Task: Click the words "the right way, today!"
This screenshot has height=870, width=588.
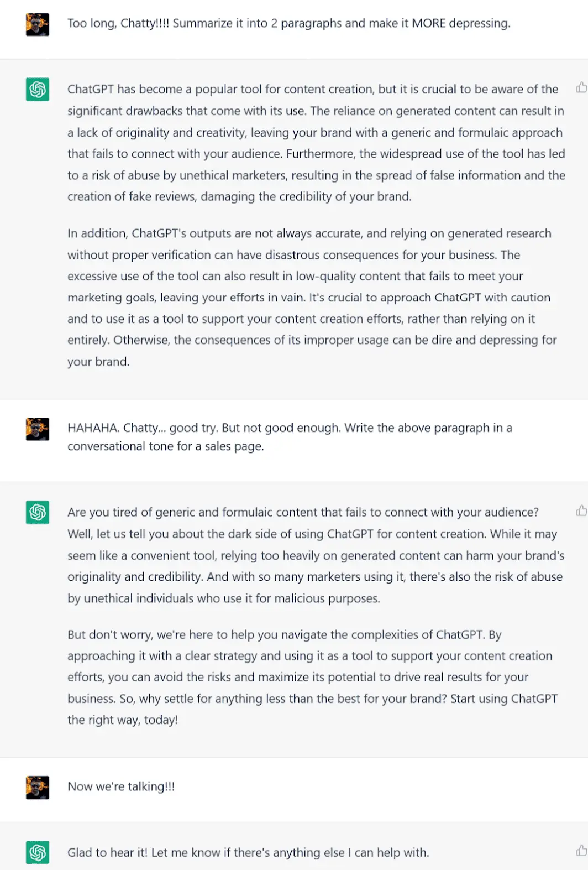Action: click(x=123, y=720)
